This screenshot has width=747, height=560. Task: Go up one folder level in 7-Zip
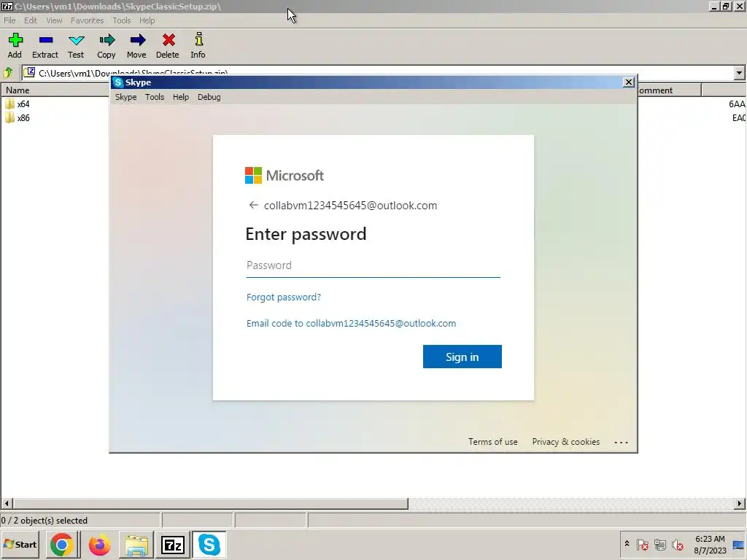8,73
